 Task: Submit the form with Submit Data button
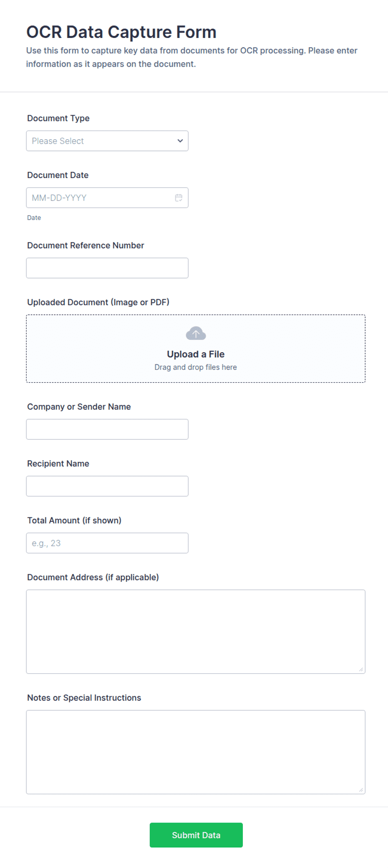196,835
